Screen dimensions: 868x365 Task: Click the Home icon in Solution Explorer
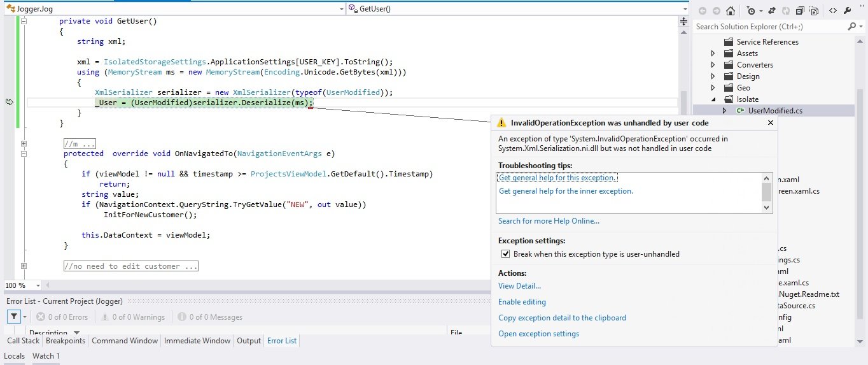731,11
